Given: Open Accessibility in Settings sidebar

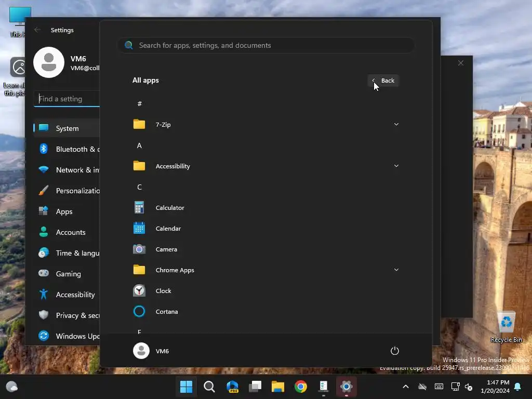Looking at the screenshot, I should pyautogui.click(x=66, y=295).
